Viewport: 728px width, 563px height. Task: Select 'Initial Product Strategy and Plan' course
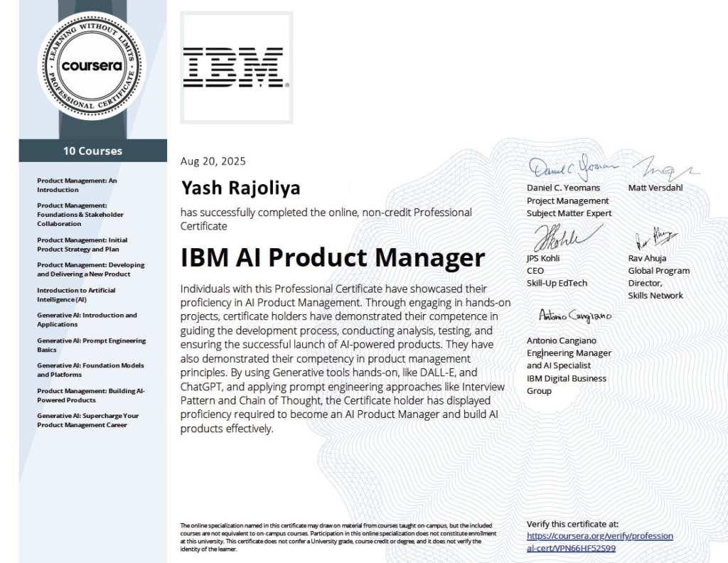click(82, 245)
